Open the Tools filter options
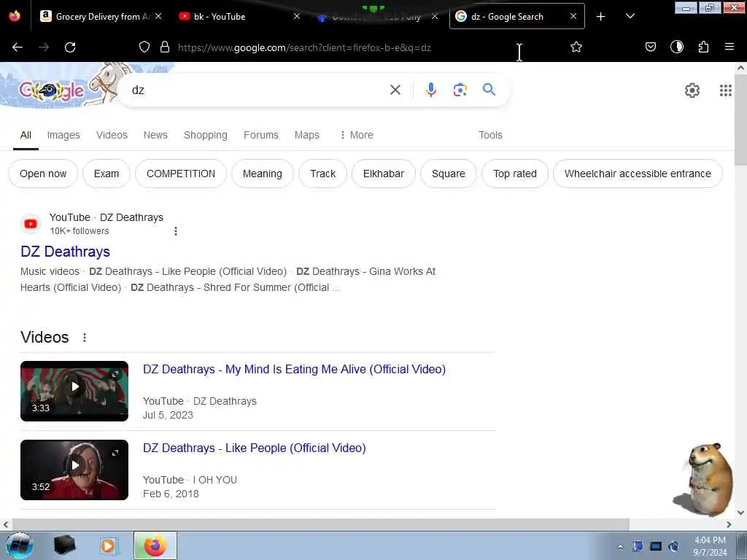 [x=490, y=135]
